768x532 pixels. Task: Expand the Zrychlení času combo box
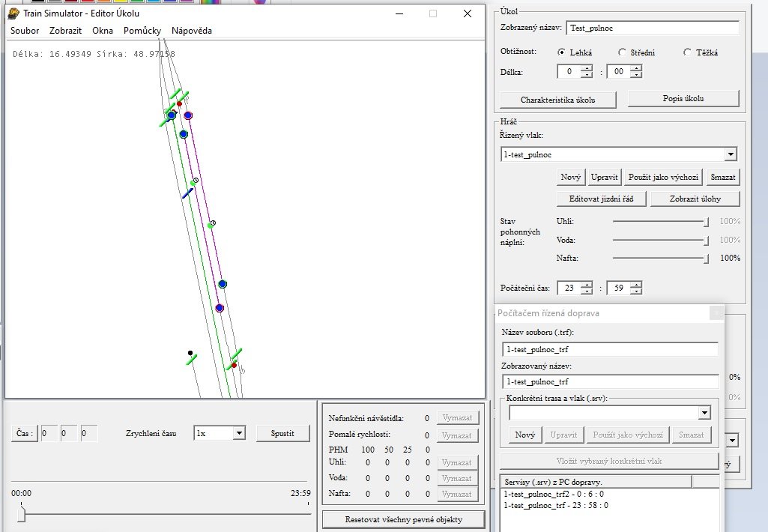tap(239, 433)
